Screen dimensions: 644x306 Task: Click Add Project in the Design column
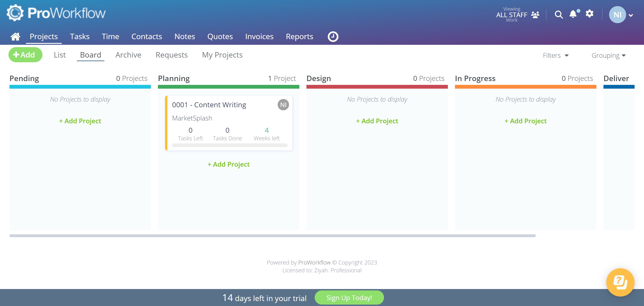click(x=377, y=121)
